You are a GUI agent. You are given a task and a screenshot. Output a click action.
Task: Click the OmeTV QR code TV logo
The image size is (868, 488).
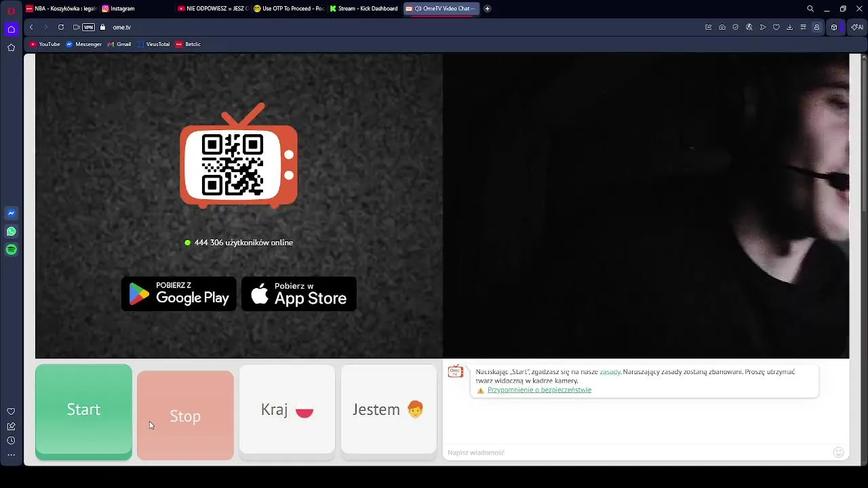tap(239, 155)
